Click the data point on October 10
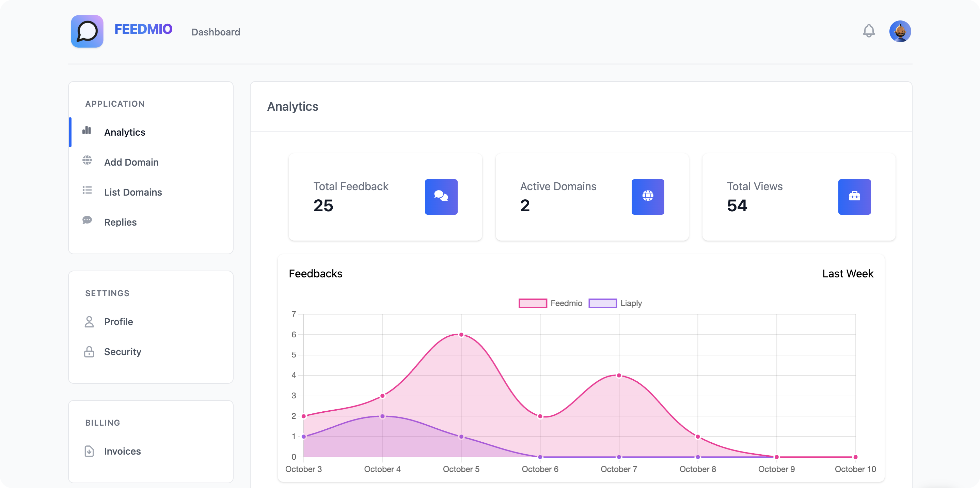This screenshot has width=980, height=488. coord(855,457)
